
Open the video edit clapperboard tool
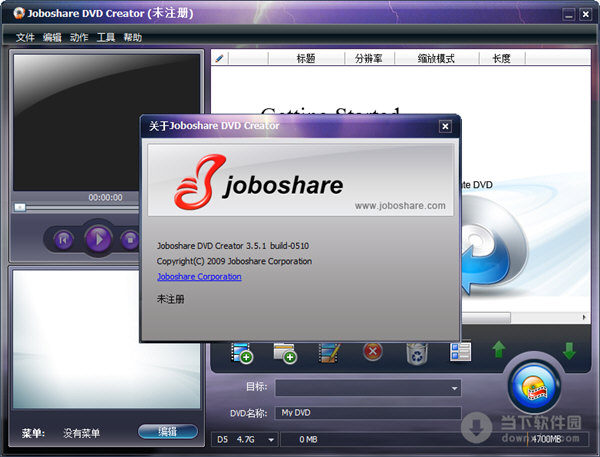click(329, 352)
